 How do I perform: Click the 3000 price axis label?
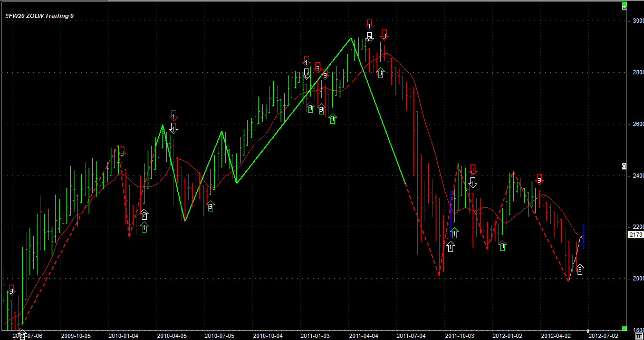638,21
